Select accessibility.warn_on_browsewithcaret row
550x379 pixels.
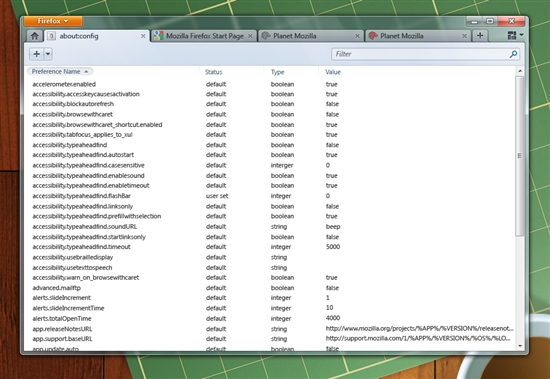pos(270,277)
